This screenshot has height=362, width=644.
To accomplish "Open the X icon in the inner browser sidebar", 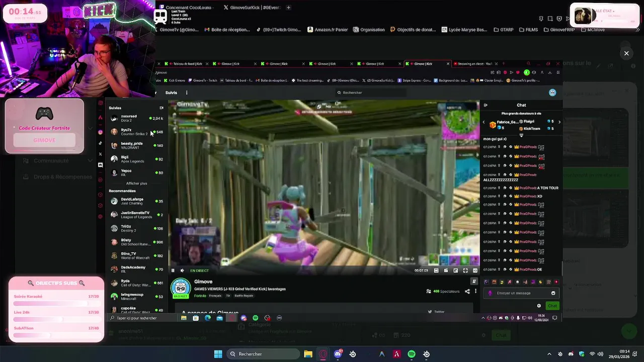I will (101, 154).
